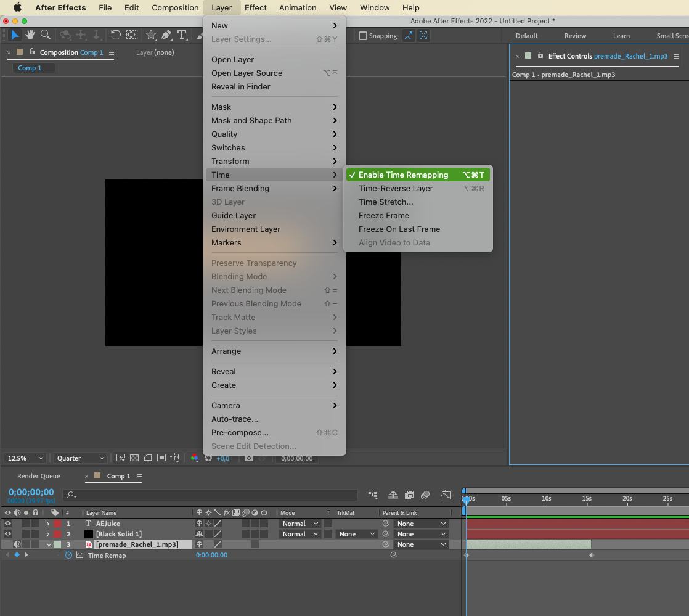Open Mode dropdown for Black Solid 1
Viewport: 689px width, 616px height.
300,534
